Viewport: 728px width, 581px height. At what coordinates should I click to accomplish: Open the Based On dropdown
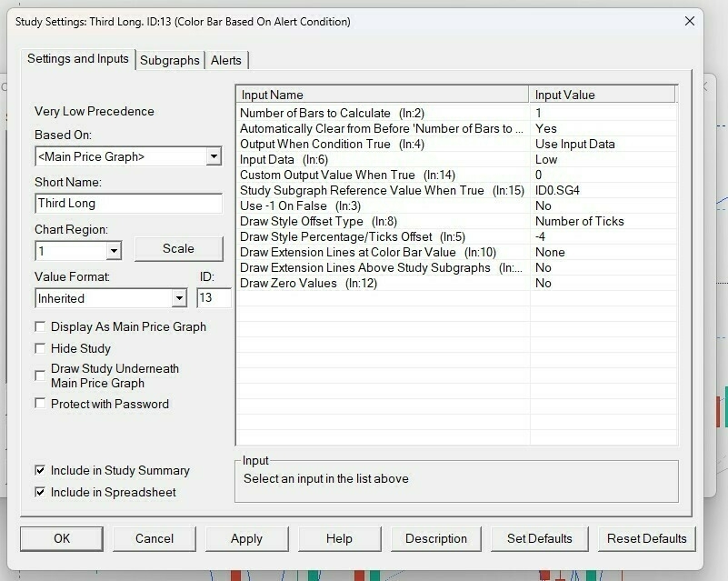(x=214, y=155)
